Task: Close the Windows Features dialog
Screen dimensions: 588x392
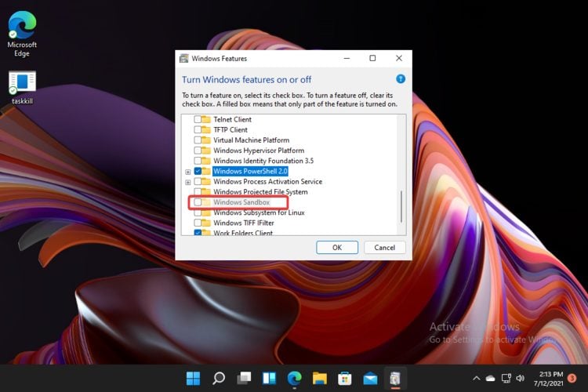Action: 399,58
